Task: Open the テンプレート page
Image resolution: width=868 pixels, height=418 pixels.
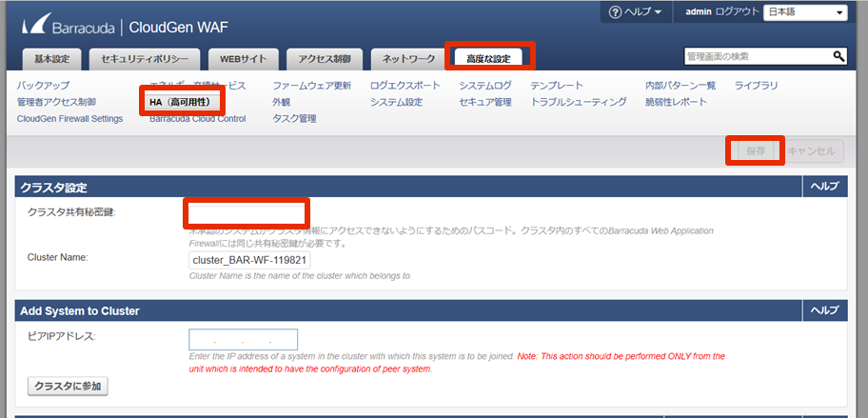Action: [x=557, y=86]
